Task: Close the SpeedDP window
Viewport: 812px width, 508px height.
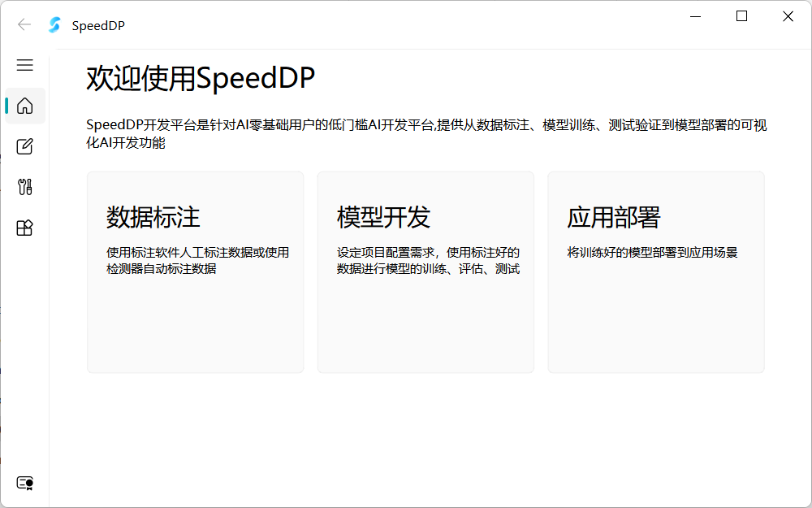Action: pos(788,16)
